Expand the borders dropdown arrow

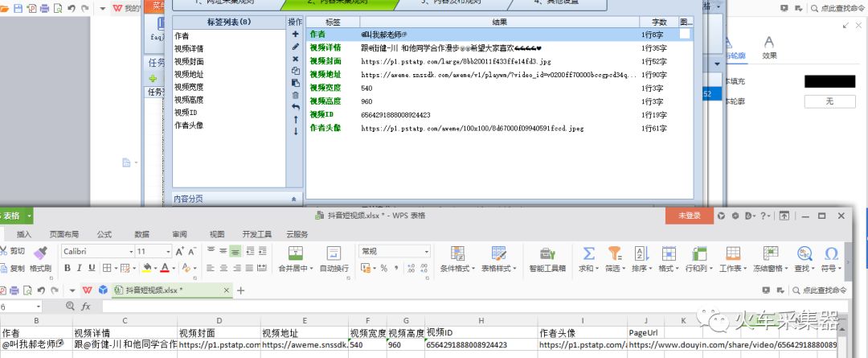[117, 268]
